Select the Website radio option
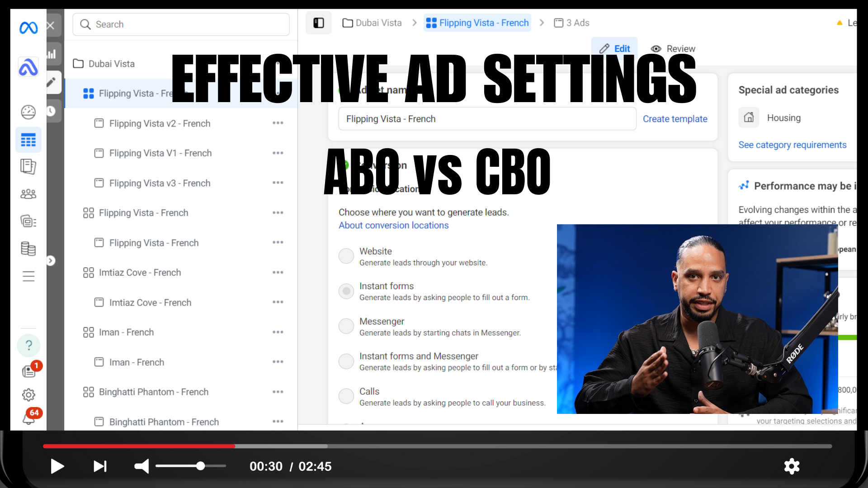868x488 pixels. 346,256
